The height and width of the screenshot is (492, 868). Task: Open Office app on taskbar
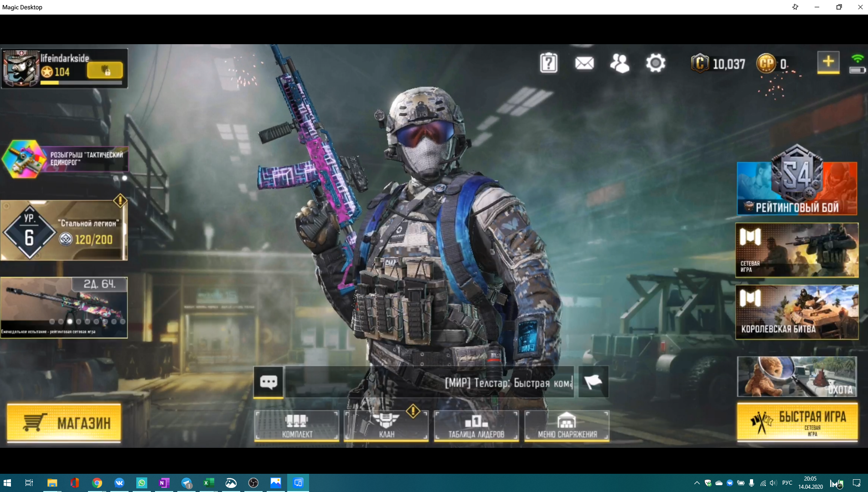click(74, 483)
